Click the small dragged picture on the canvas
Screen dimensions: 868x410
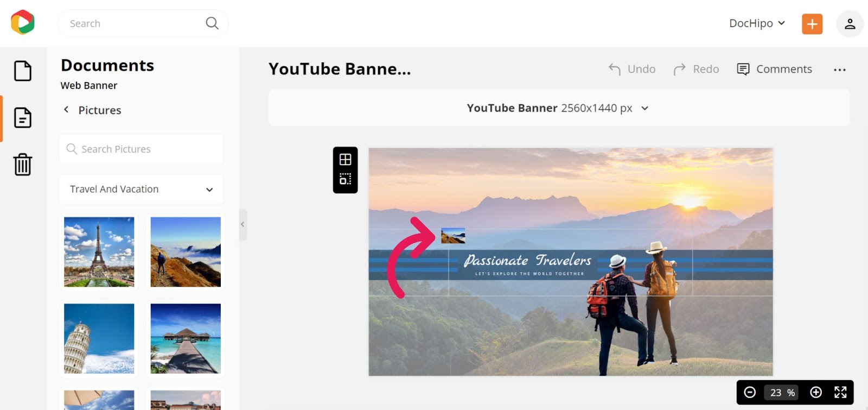[453, 236]
